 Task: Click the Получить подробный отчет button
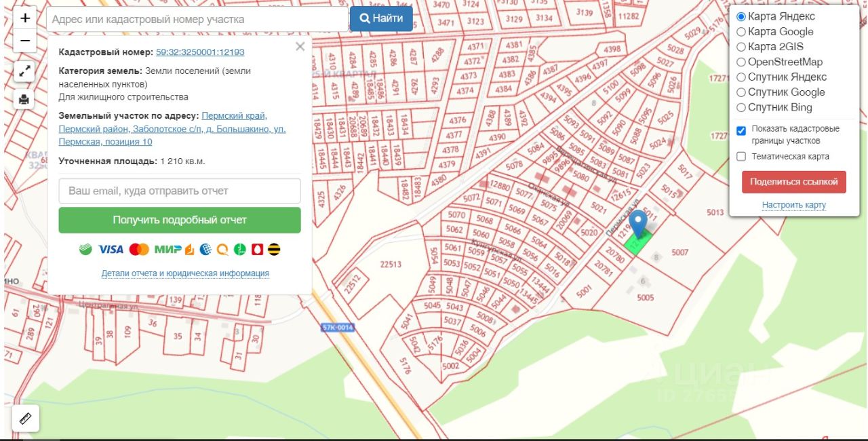(x=180, y=220)
